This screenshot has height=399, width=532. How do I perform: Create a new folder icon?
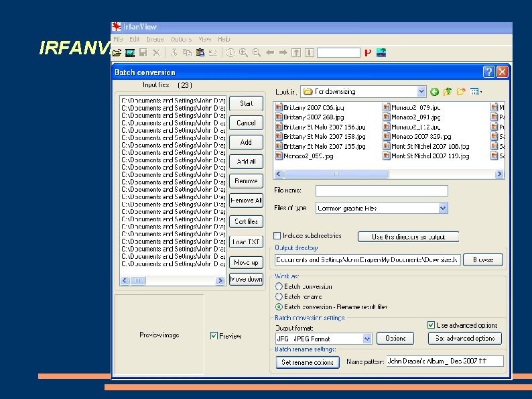(x=461, y=92)
